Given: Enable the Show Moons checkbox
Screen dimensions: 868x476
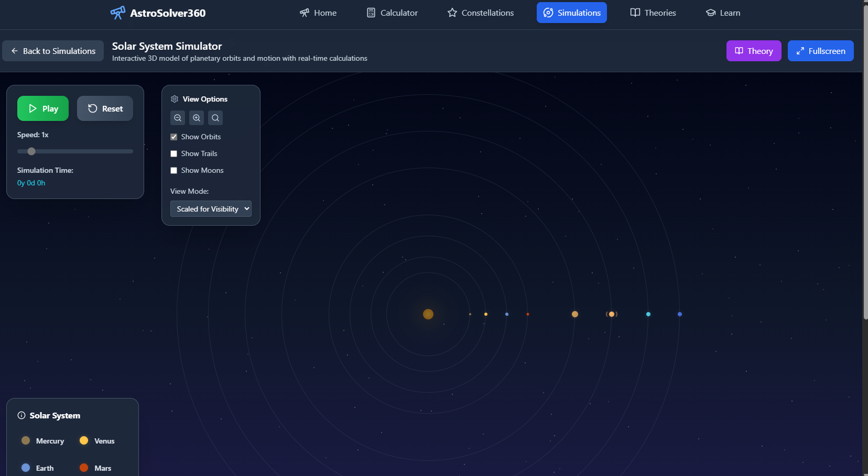Looking at the screenshot, I should (173, 170).
